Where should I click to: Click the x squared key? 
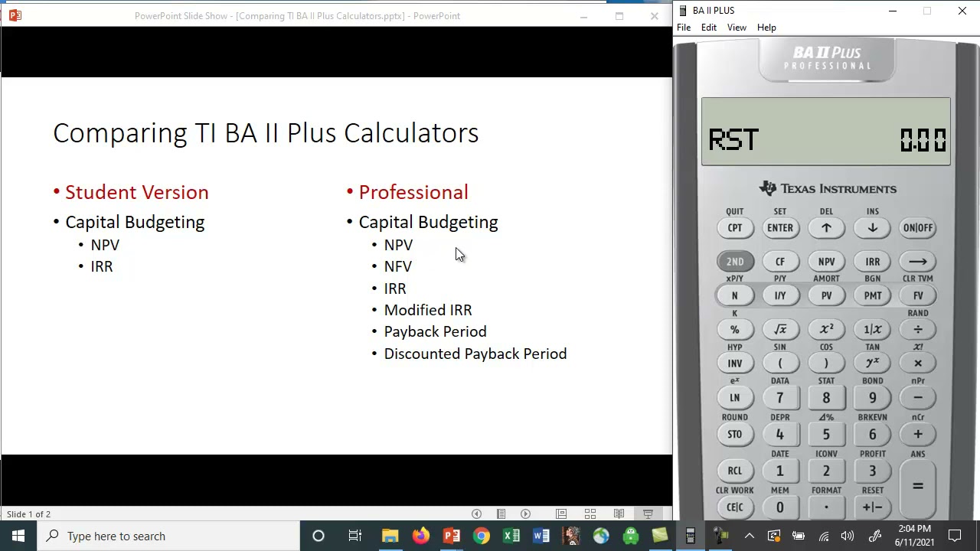click(x=826, y=330)
